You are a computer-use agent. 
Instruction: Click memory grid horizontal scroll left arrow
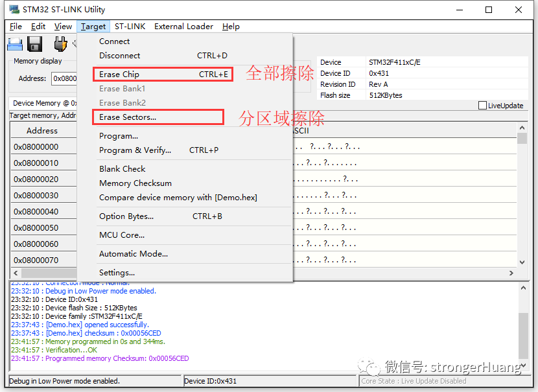click(x=16, y=273)
